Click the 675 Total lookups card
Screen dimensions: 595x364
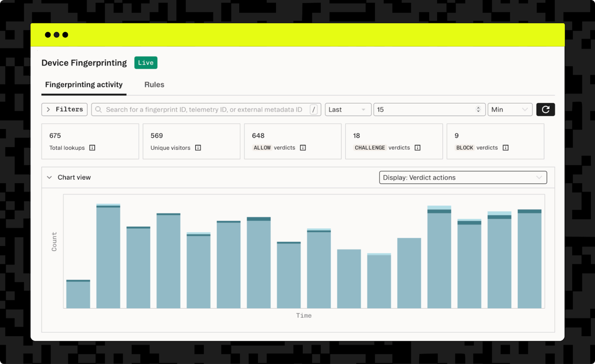click(x=90, y=141)
